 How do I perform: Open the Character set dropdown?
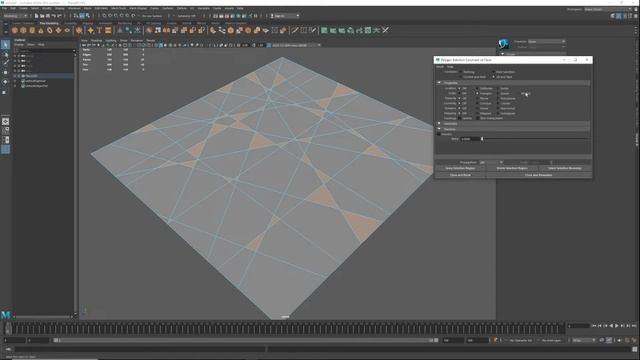[x=547, y=42]
